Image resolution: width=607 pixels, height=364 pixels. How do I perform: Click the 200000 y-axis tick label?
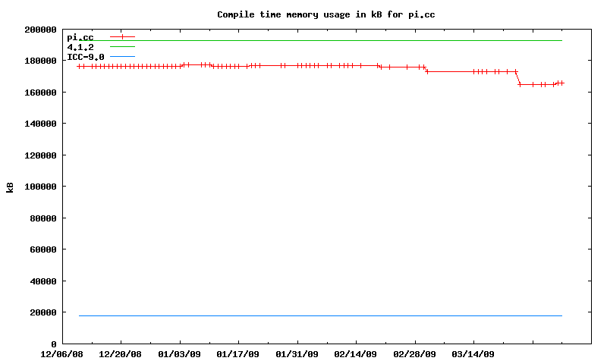(x=41, y=29)
